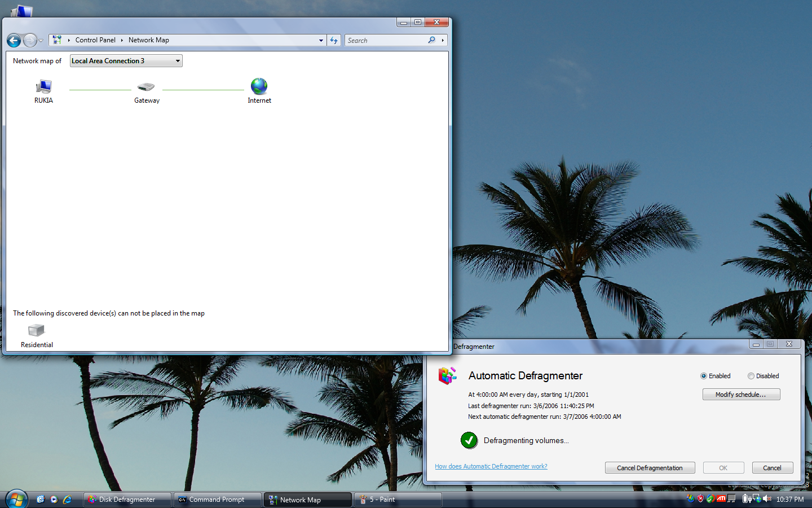
Task: Select the Gateway device icon
Action: (x=146, y=87)
